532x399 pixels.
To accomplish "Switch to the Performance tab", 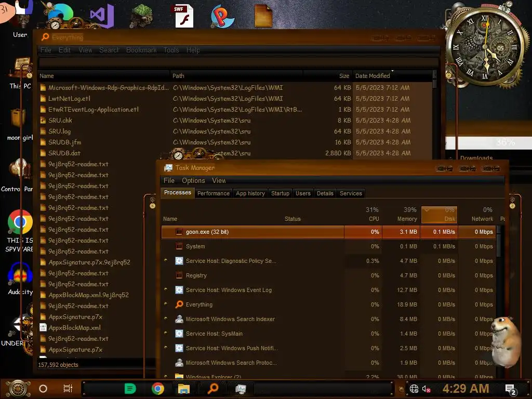I will click(x=214, y=193).
